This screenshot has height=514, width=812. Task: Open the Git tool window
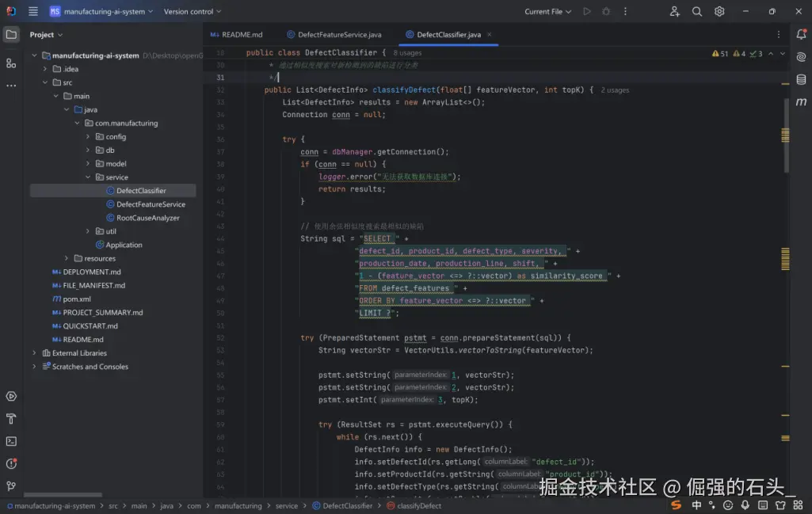pos(11,486)
